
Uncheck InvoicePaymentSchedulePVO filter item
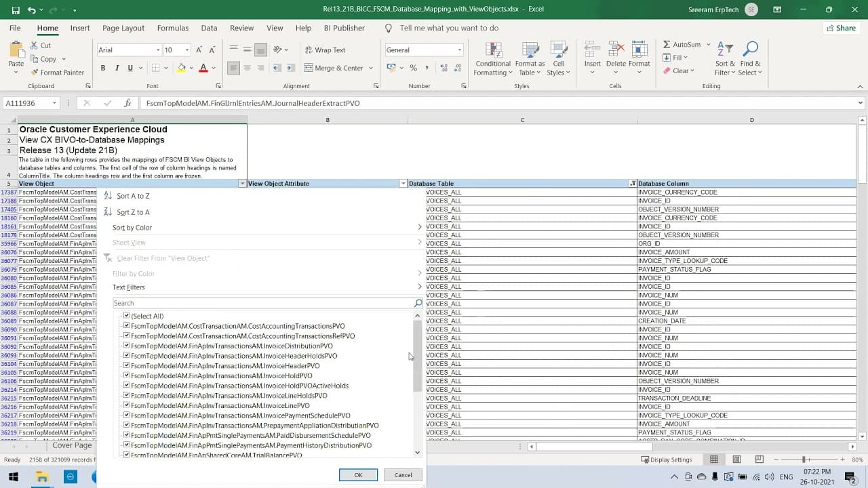pyautogui.click(x=126, y=415)
